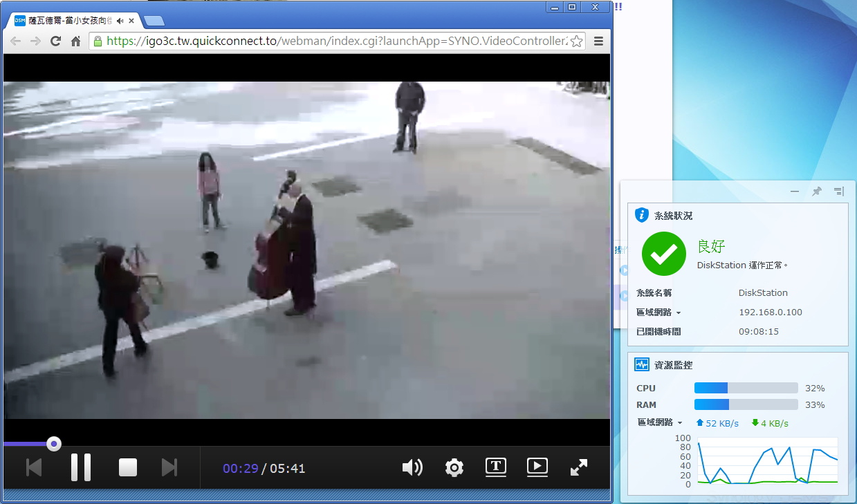The image size is (857, 504).
Task: Click the Chrome back arrow
Action: (x=15, y=41)
